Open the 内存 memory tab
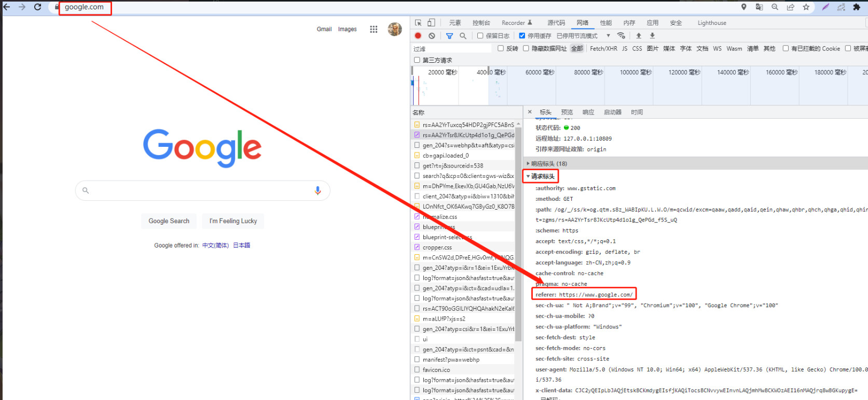Screen dimensions: 868x400 (x=629, y=23)
